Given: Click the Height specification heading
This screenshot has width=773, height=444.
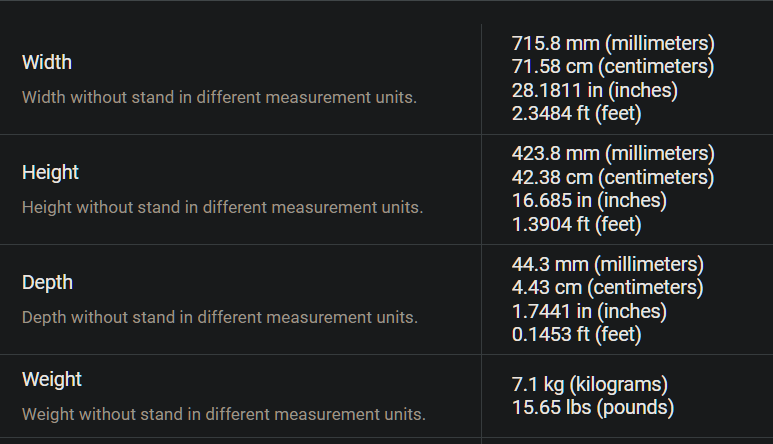Looking at the screenshot, I should click(50, 172).
